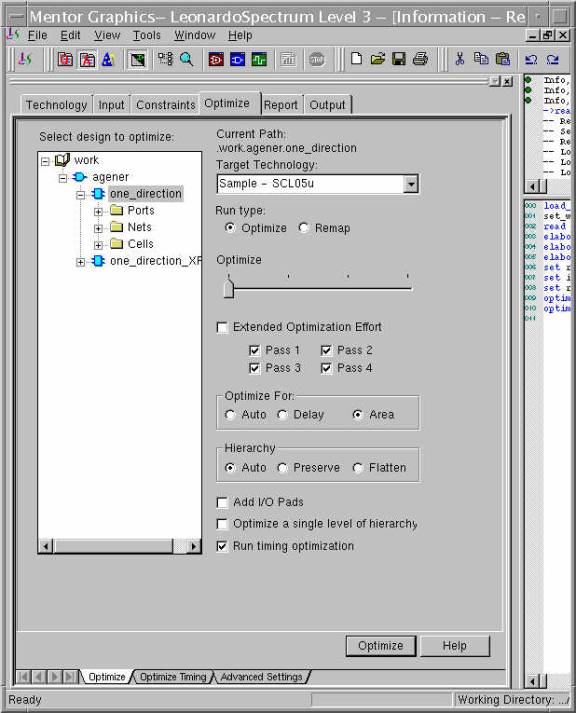Open the Tools menu
The width and height of the screenshot is (576, 713).
tap(146, 35)
